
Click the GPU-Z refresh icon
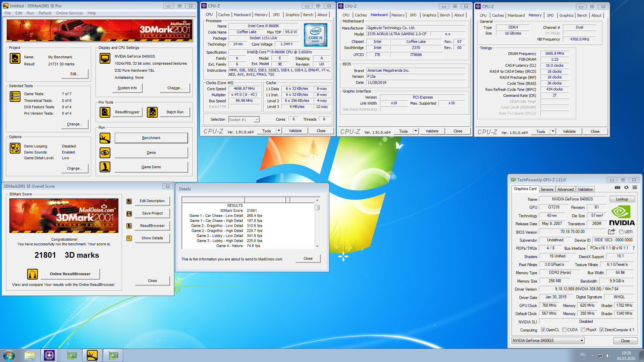click(626, 187)
